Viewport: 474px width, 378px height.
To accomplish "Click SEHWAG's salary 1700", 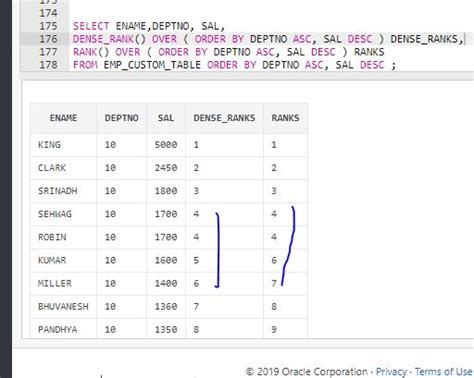I will click(166, 214).
